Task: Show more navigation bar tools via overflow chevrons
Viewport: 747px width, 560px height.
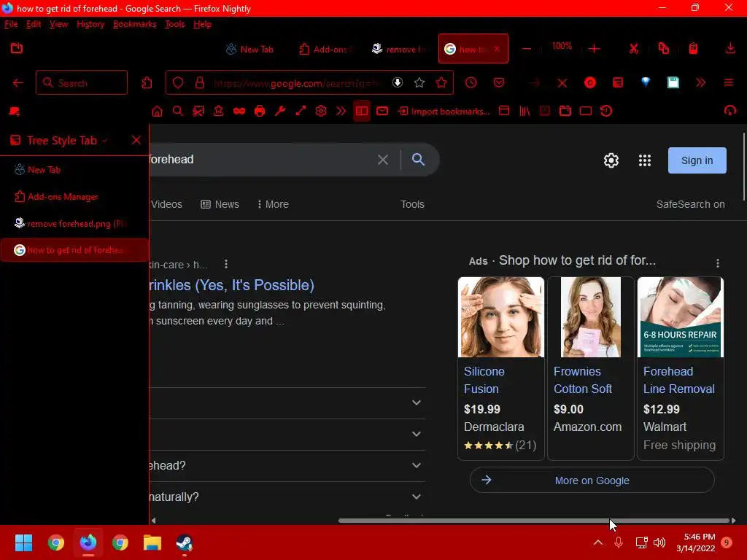Action: [x=700, y=83]
